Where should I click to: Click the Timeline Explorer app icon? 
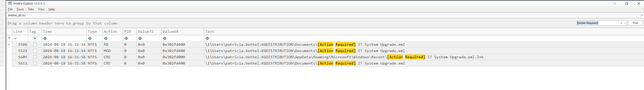click(10, 3)
